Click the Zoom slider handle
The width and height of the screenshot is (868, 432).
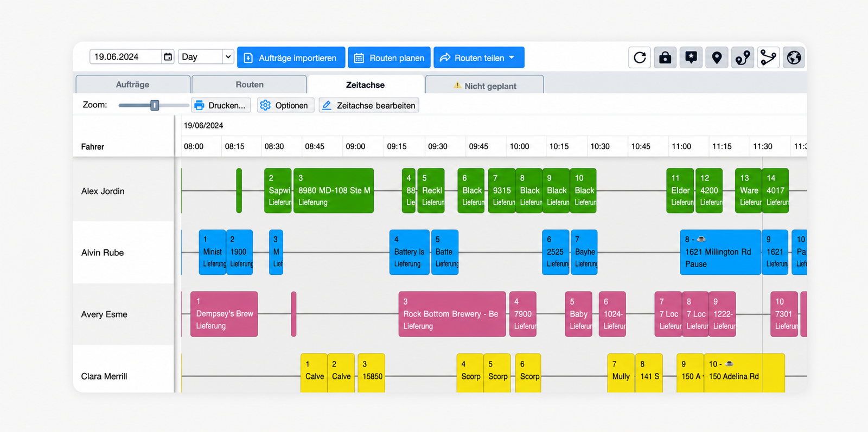(155, 105)
